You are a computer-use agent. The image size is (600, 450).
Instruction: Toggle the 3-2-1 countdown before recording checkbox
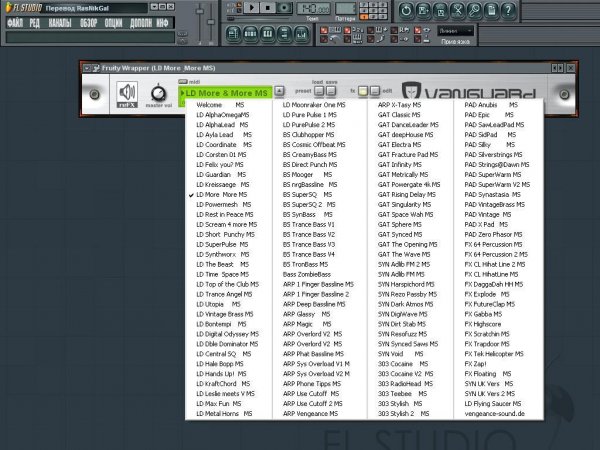347,30
